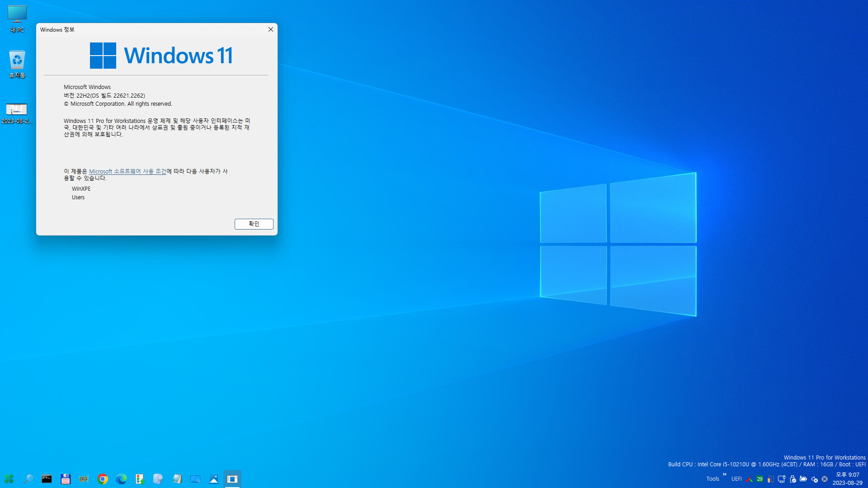Open the blue monitor icon on taskbar
The width and height of the screenshot is (868, 488).
pos(195,479)
